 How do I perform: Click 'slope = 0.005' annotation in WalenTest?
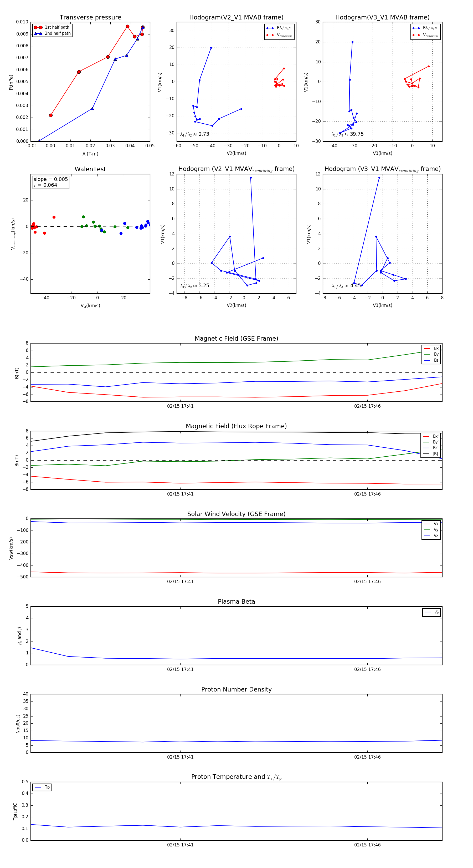(x=51, y=179)
